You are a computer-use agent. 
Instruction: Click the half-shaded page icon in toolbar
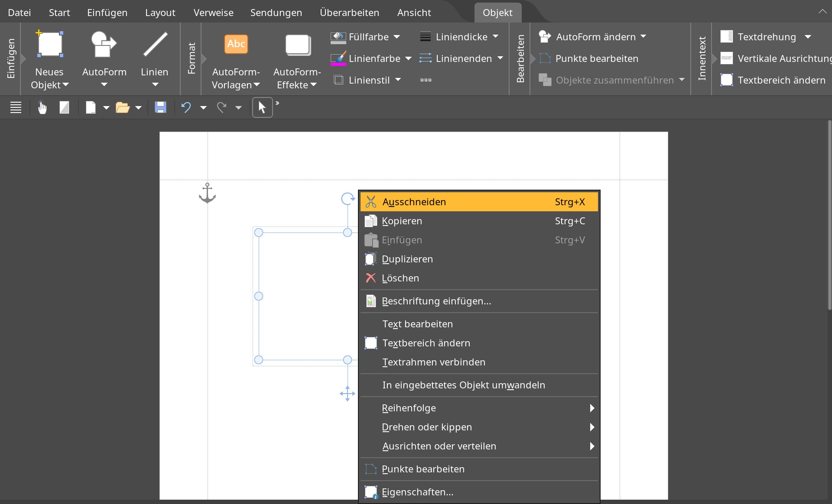[x=64, y=107]
